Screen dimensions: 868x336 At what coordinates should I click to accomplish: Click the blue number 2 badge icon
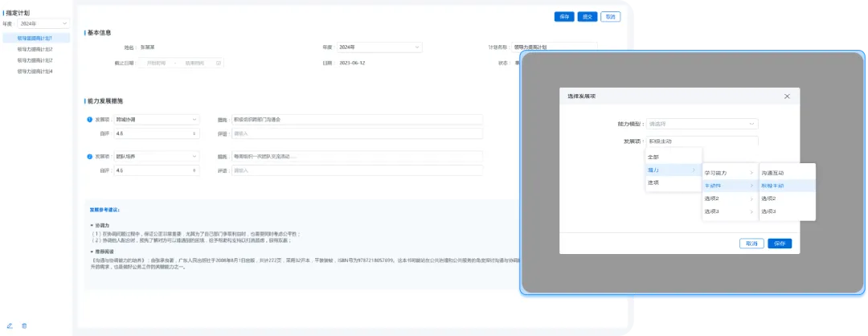point(89,157)
